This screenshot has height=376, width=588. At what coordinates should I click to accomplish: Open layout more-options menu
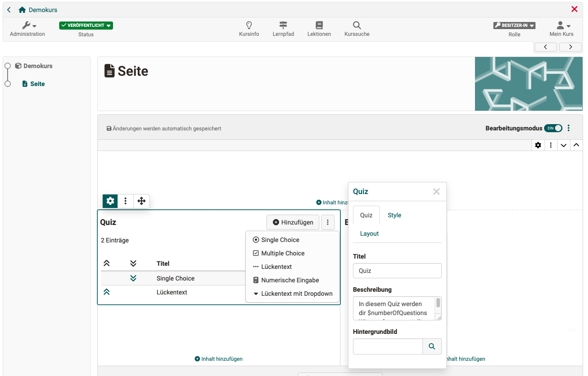pyautogui.click(x=551, y=145)
